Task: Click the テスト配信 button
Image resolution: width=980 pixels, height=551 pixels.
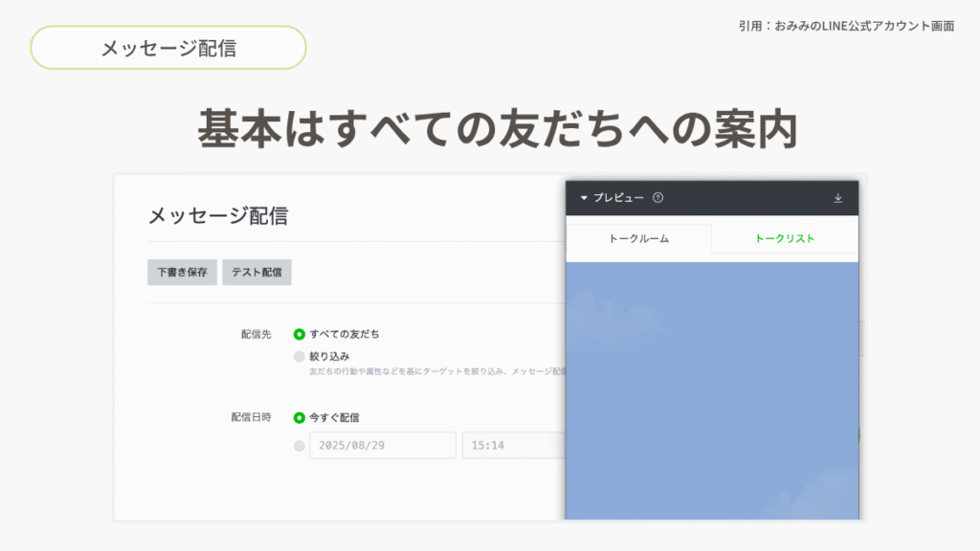Action: click(256, 272)
